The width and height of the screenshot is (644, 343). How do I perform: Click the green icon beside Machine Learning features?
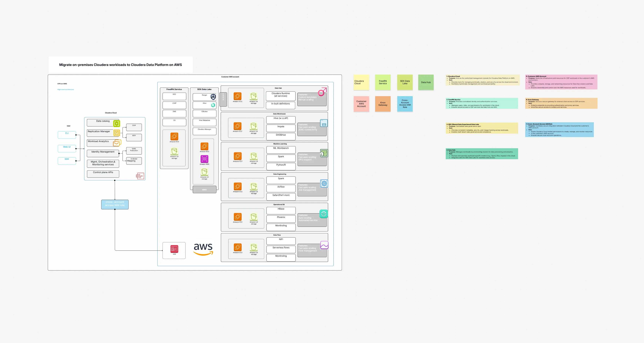click(324, 153)
